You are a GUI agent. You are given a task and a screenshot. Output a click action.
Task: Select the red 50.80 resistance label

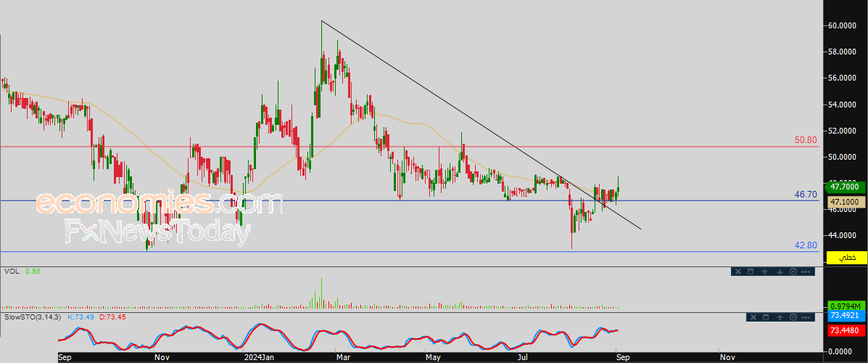coord(806,140)
